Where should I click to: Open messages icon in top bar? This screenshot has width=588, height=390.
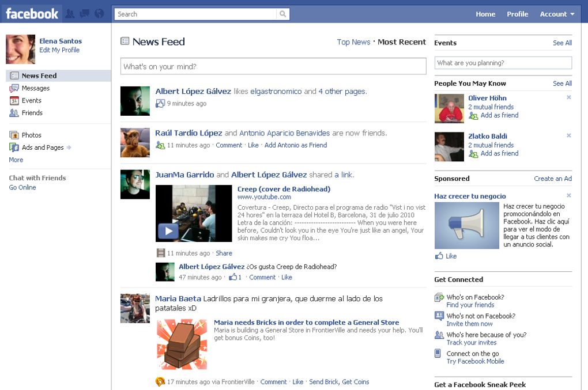[84, 14]
